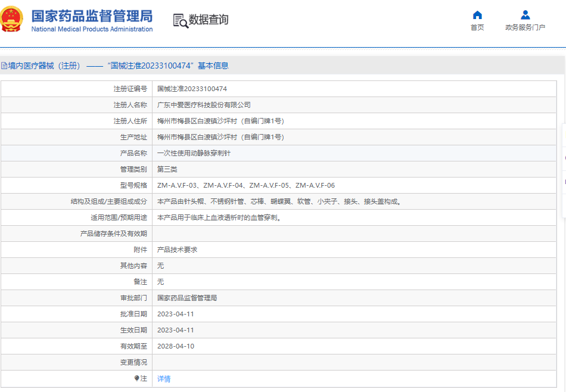Select 第三类 management category value
This screenshot has width=566, height=392.
[x=167, y=169]
